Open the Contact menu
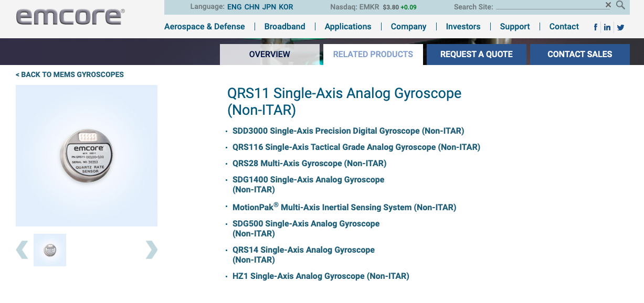The width and height of the screenshot is (644, 303). point(564,27)
